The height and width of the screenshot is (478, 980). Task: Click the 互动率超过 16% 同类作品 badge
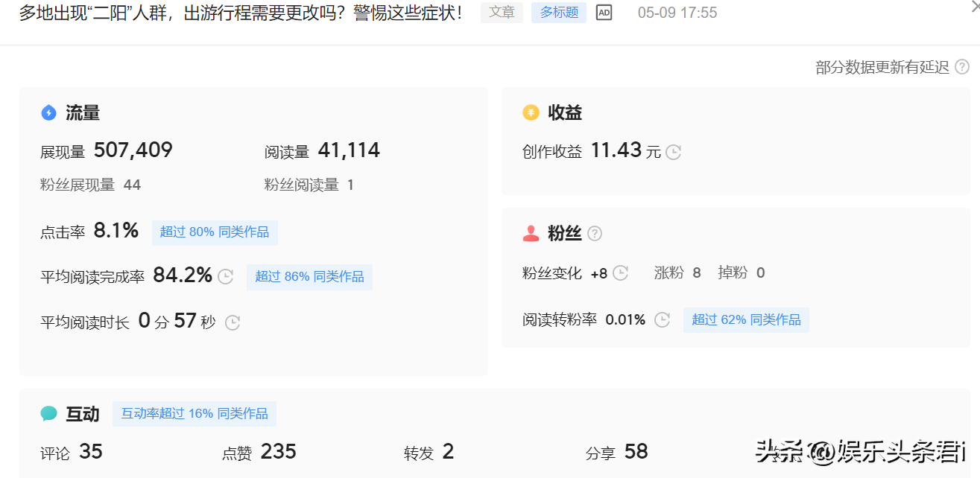point(195,414)
